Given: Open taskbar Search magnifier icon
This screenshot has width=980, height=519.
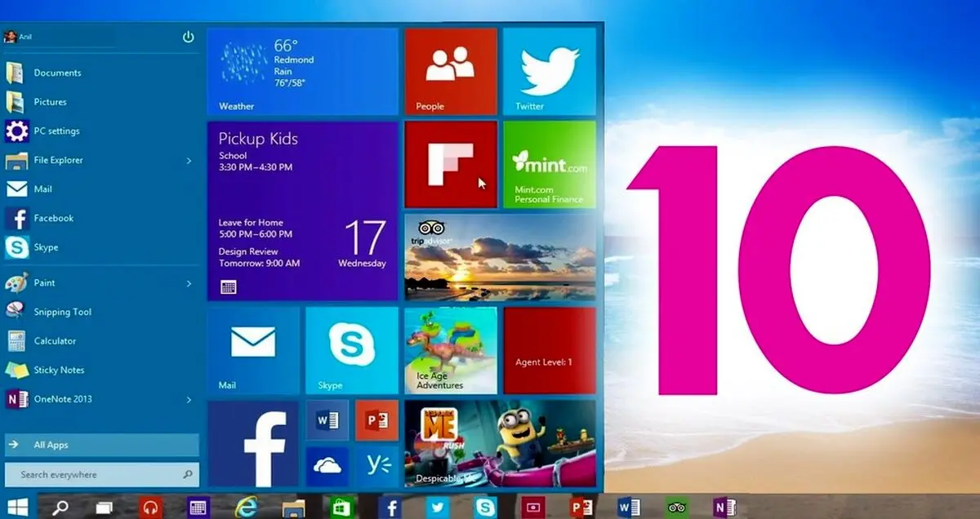Looking at the screenshot, I should (x=60, y=507).
